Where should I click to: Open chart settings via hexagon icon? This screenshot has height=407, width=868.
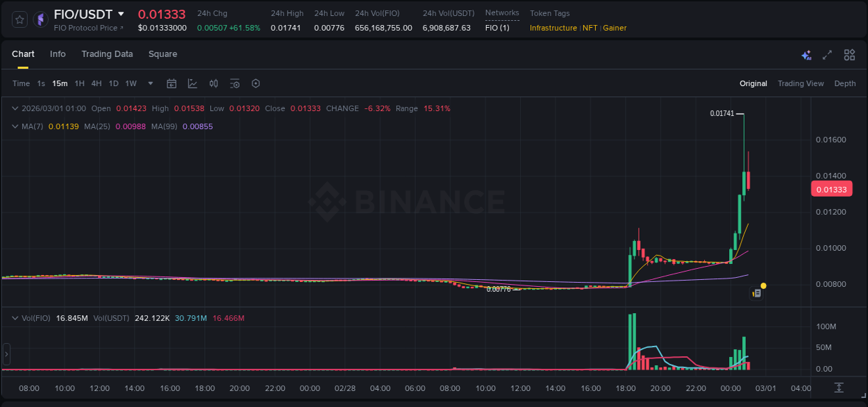[x=256, y=83]
